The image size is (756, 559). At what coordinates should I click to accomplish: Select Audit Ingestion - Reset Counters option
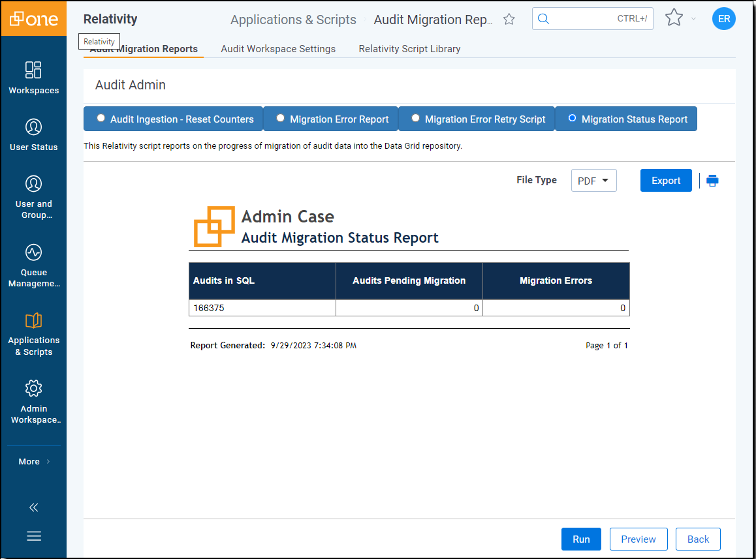(x=101, y=119)
